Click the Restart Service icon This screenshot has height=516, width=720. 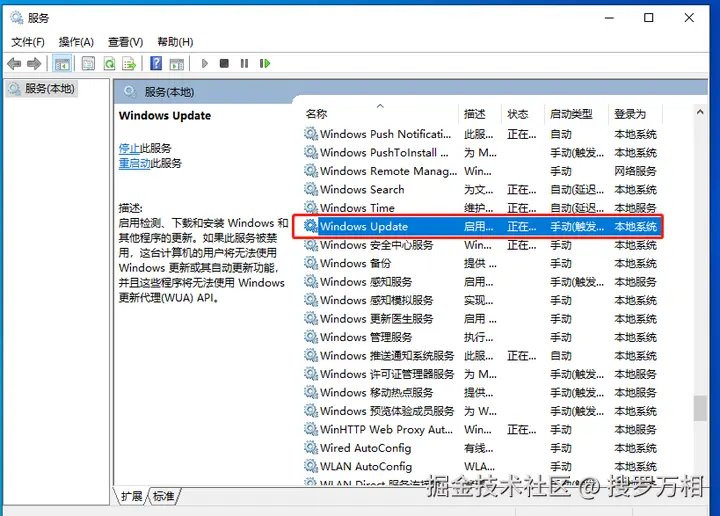point(265,63)
